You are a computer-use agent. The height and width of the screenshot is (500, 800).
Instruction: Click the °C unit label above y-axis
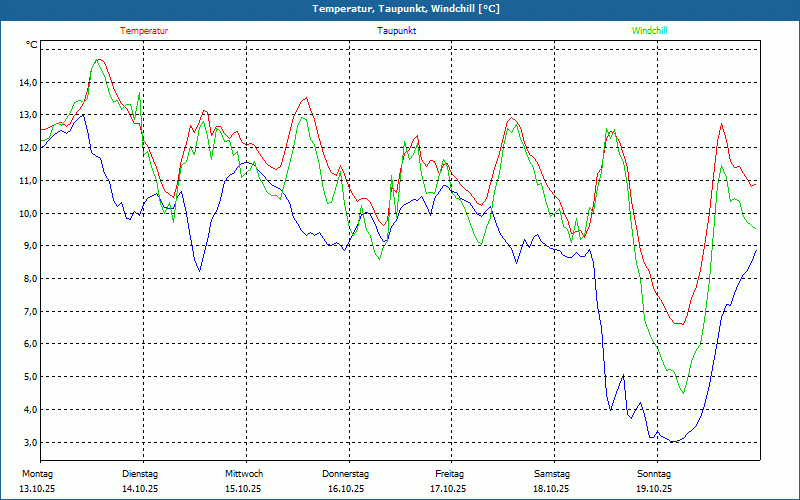[32, 45]
